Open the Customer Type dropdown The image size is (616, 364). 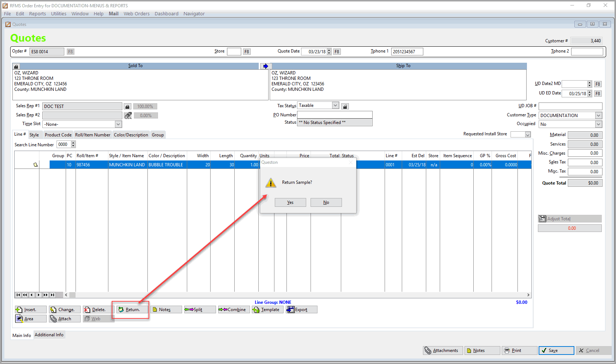tap(598, 115)
